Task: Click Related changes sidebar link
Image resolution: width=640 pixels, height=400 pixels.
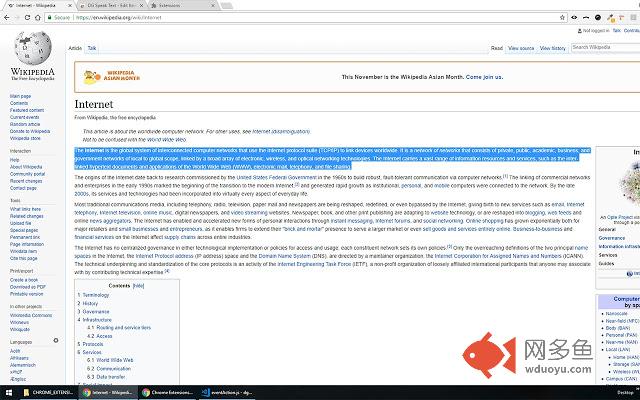Action: click(27, 216)
